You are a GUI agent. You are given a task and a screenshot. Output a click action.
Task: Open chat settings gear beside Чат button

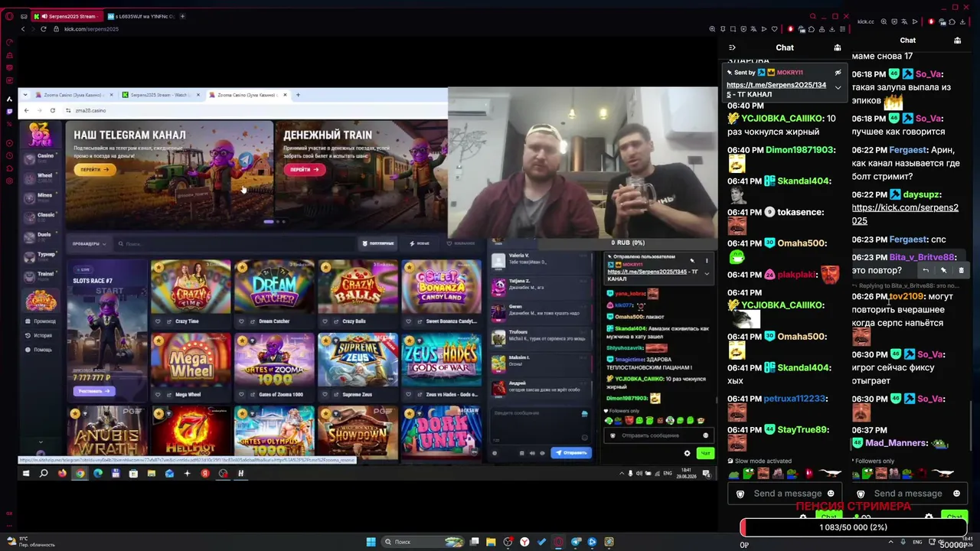tap(687, 453)
